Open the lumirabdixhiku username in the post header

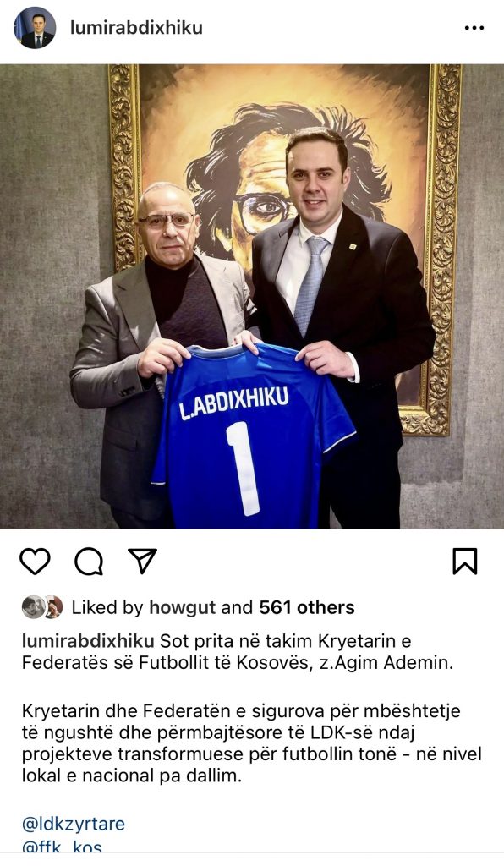(x=136, y=28)
